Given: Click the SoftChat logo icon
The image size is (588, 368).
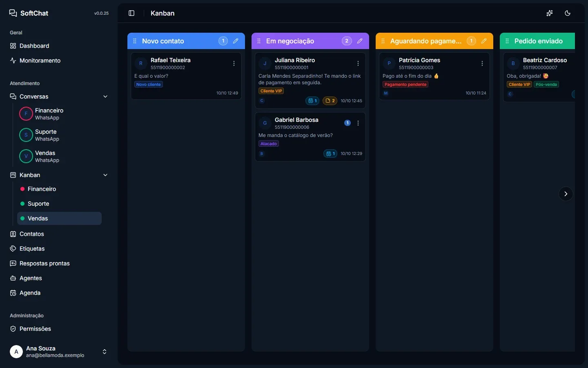Looking at the screenshot, I should click(13, 13).
